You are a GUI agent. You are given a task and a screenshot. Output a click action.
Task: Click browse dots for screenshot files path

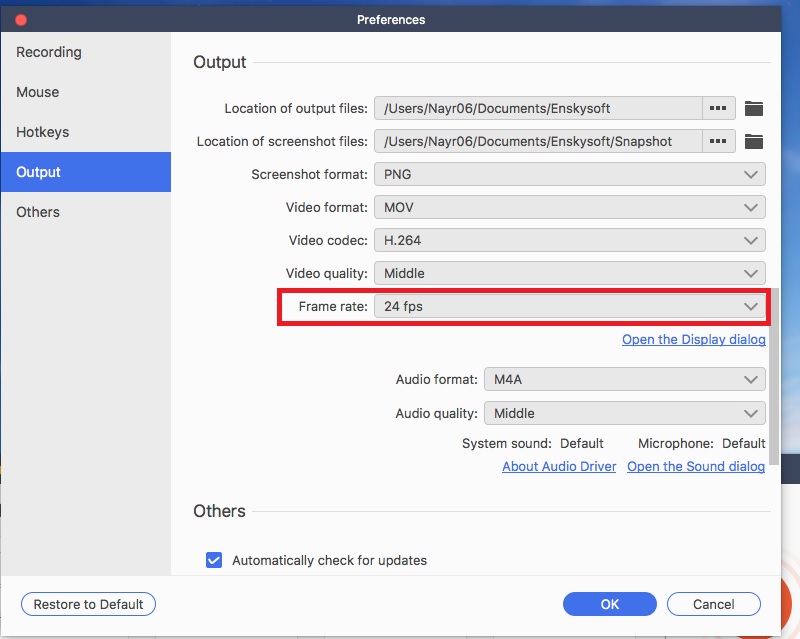pyautogui.click(x=718, y=141)
